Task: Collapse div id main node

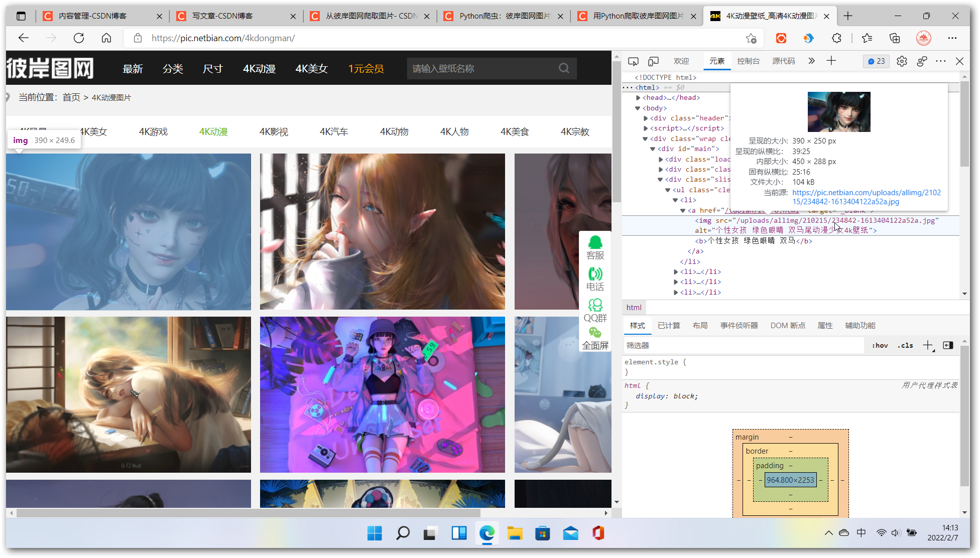Action: pos(653,149)
